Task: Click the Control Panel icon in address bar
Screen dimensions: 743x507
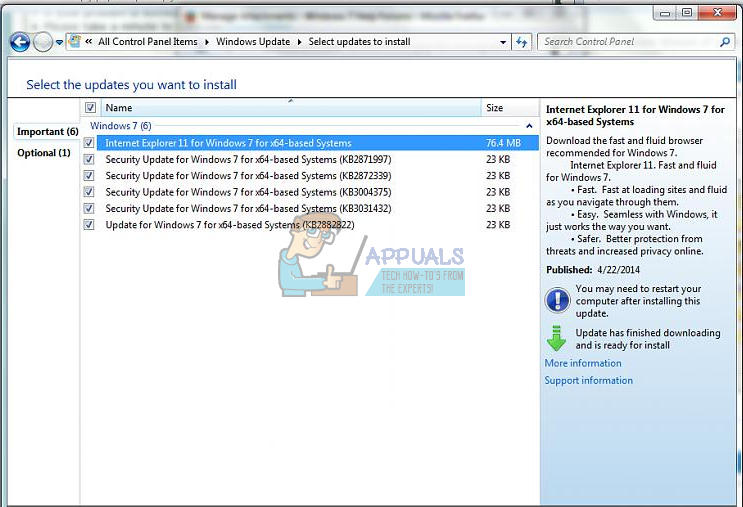Action: tap(75, 42)
